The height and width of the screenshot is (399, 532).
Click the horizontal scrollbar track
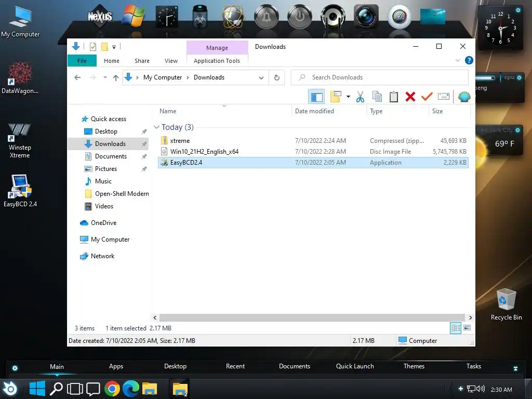point(312,317)
